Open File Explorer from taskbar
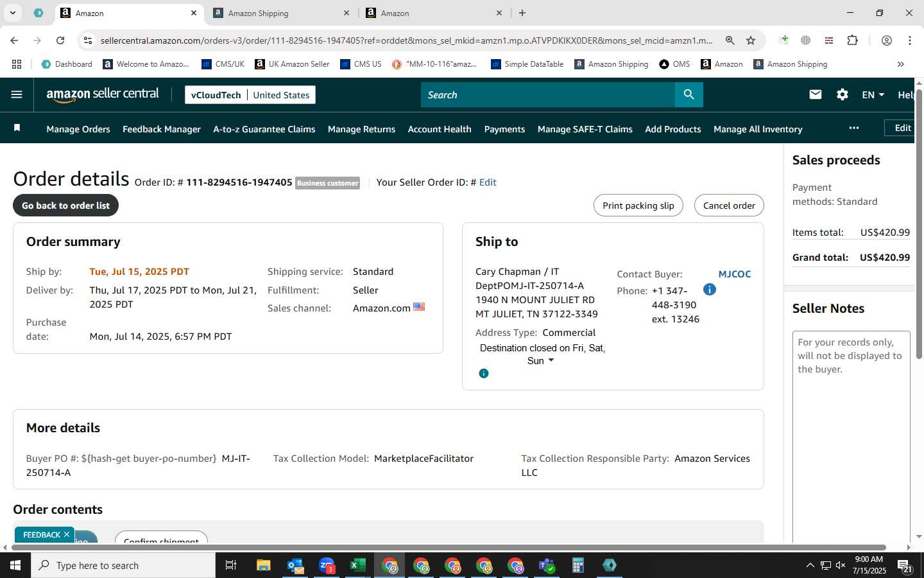Screen dimensions: 924x578 coord(263,565)
